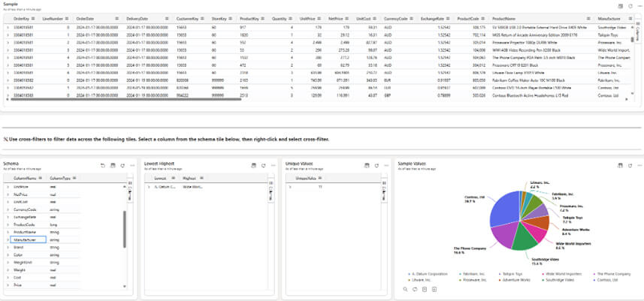Screen dimensions: 644x301
Task: Open UnitPrice column menu icon
Action: click(x=319, y=19)
